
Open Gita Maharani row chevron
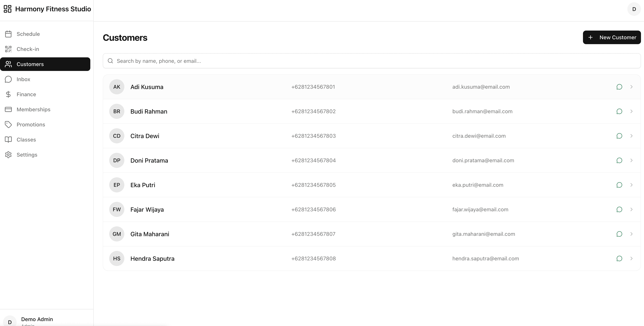631,234
